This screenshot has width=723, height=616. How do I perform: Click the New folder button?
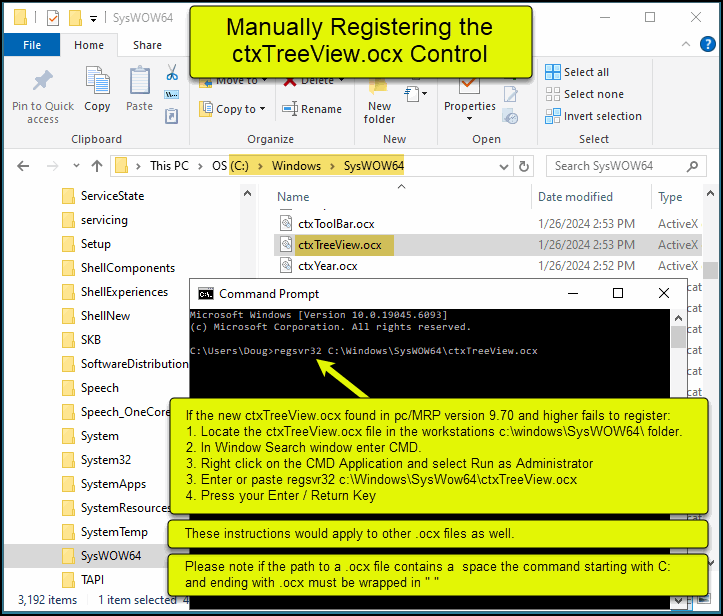click(x=379, y=102)
